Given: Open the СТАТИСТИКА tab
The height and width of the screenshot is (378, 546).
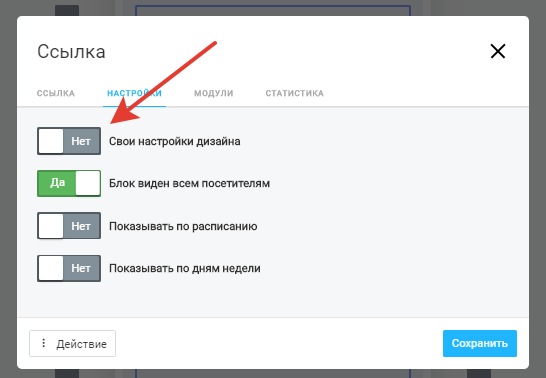Looking at the screenshot, I should (295, 93).
